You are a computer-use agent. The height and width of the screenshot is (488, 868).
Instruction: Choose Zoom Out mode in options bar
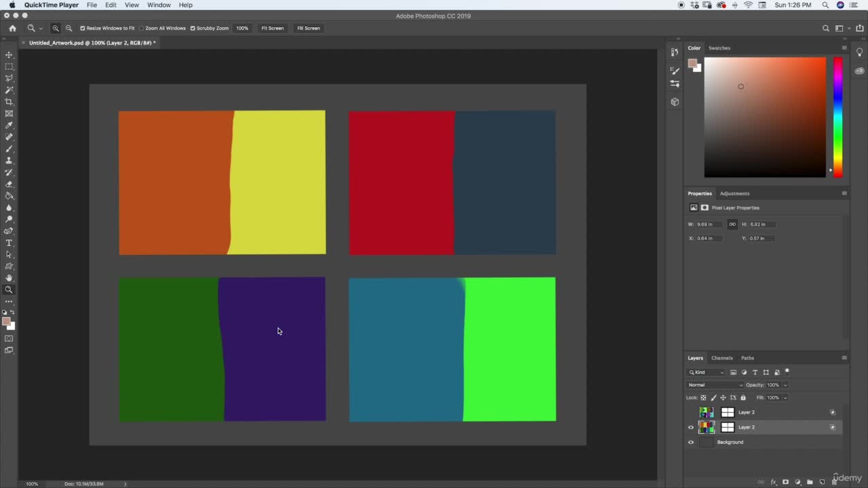point(68,28)
